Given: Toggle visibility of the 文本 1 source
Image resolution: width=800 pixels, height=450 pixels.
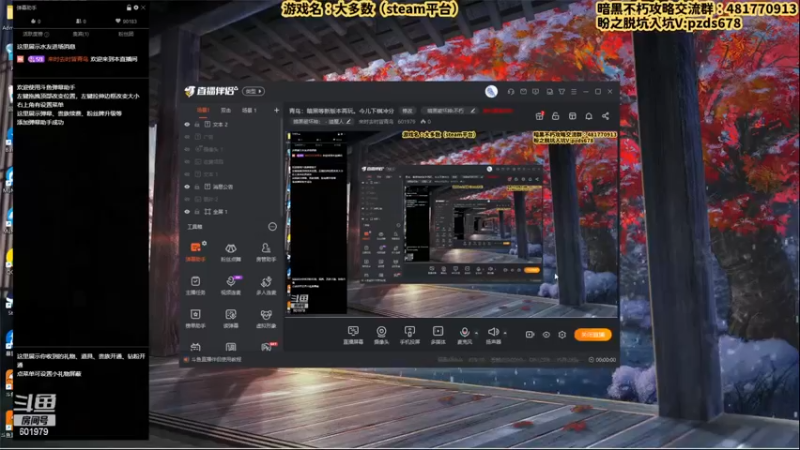Looking at the screenshot, I should (x=187, y=174).
